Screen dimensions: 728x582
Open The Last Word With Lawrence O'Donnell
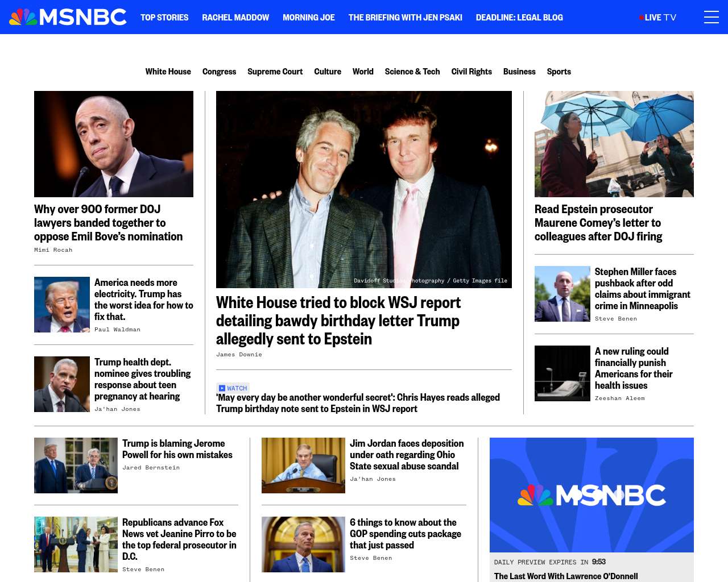tap(566, 576)
